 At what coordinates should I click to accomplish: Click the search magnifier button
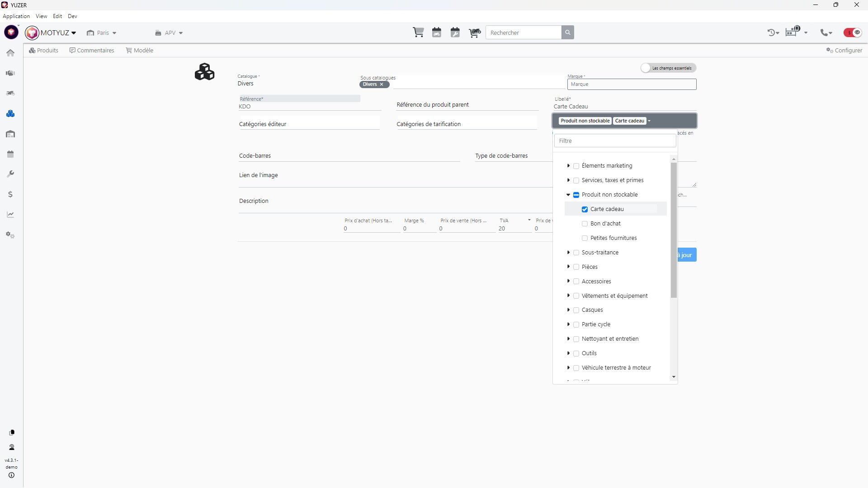click(x=568, y=33)
